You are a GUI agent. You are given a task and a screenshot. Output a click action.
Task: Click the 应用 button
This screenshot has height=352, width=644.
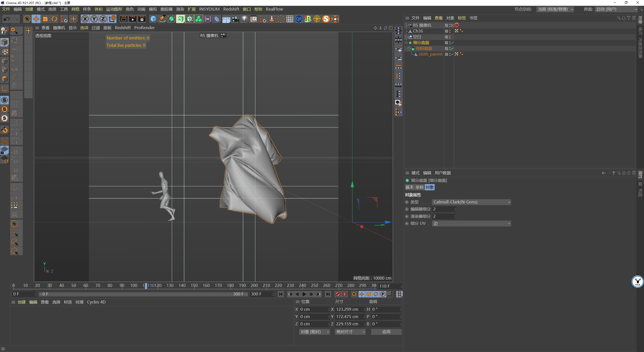tap(386, 332)
